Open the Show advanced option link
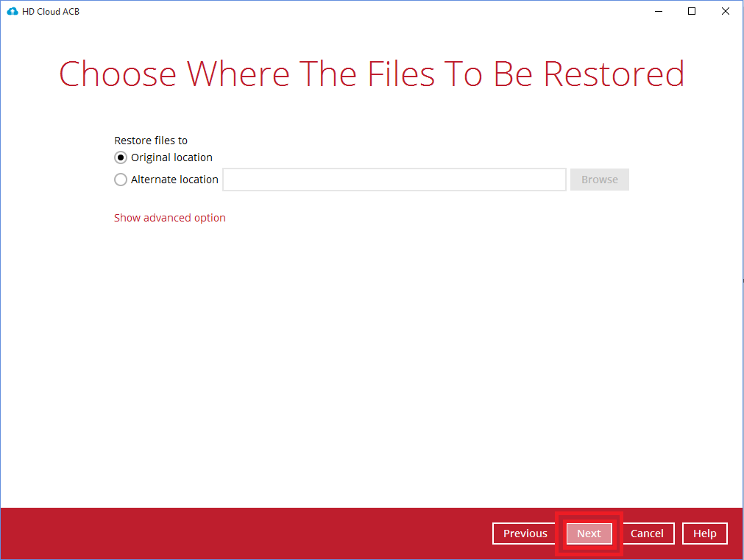Image resolution: width=744 pixels, height=560 pixels. 169,218
